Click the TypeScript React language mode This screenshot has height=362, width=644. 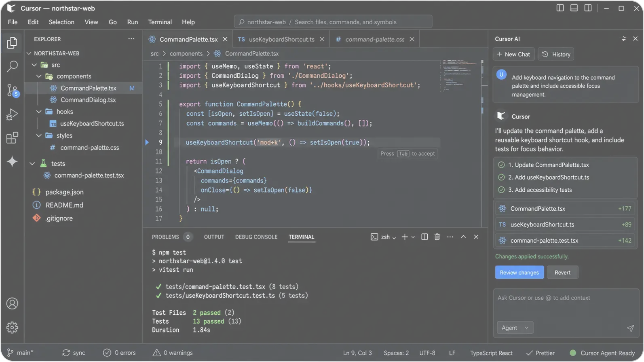click(491, 353)
